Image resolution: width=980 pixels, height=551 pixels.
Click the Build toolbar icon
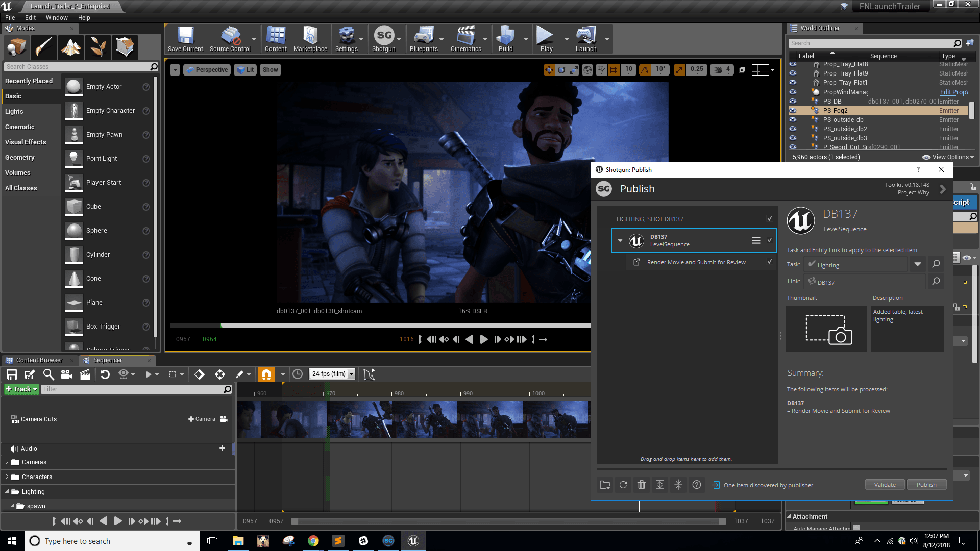pos(506,37)
